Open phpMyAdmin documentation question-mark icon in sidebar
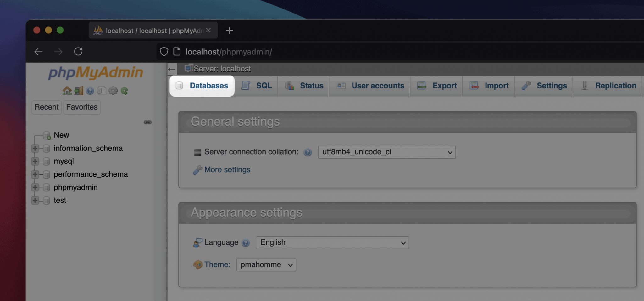The image size is (644, 301). 90,91
